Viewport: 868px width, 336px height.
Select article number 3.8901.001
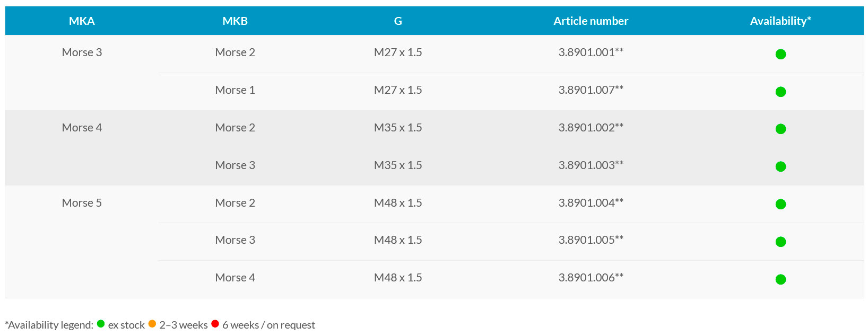(x=591, y=52)
